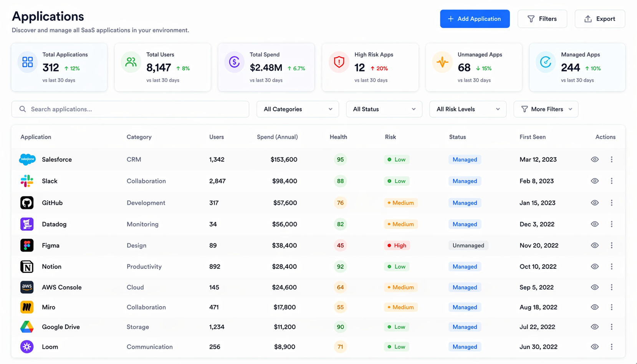Click the Notion app icon

[x=27, y=266]
